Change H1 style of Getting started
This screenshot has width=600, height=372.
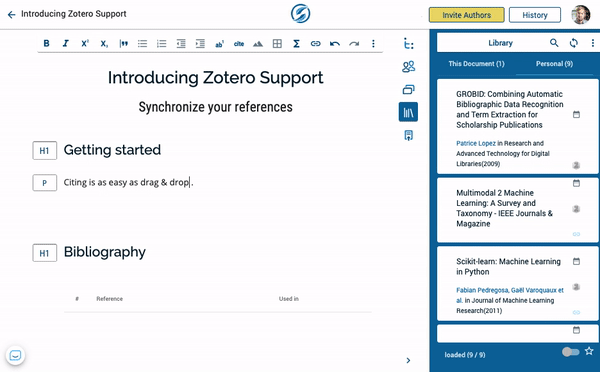pos(44,150)
